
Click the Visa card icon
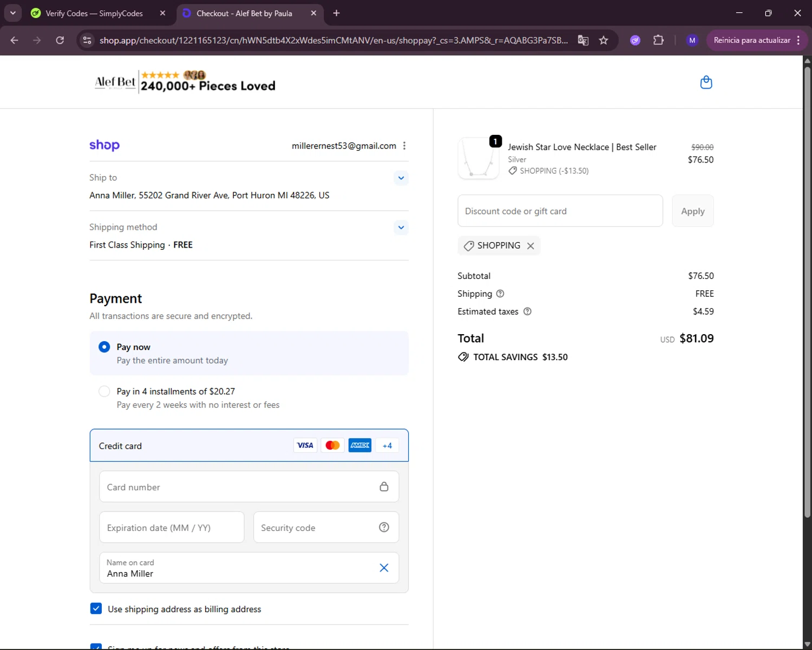[305, 445]
